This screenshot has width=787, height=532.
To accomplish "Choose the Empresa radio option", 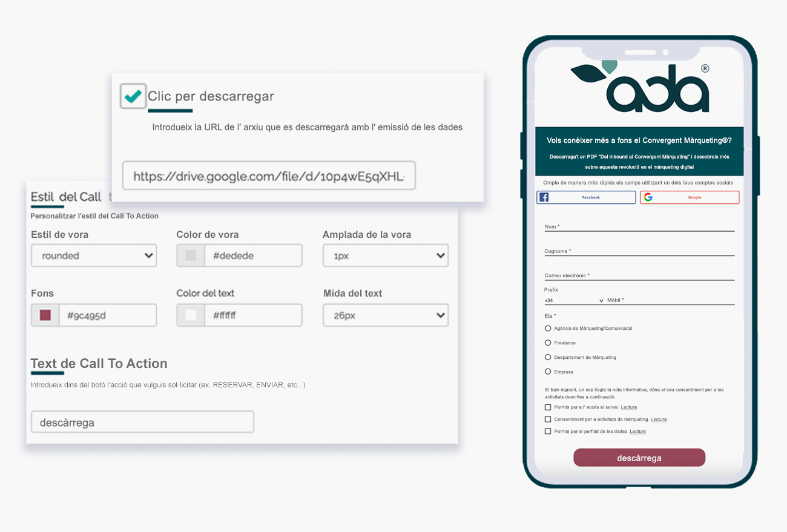I will (x=548, y=372).
